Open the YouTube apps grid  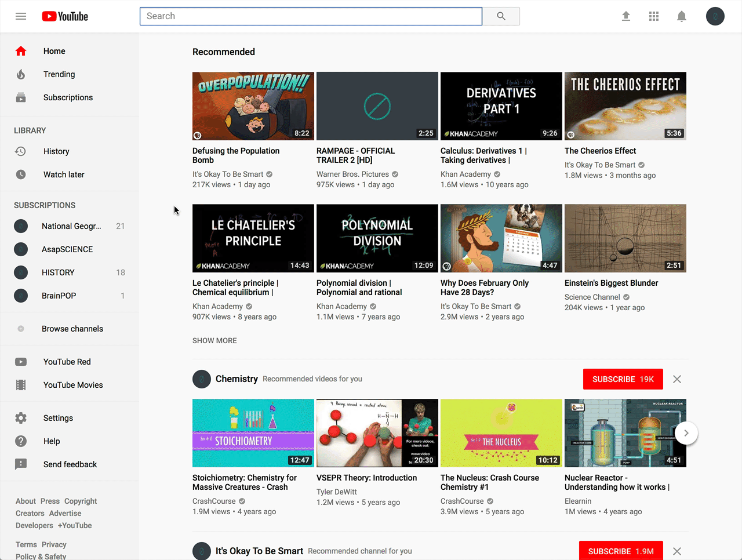click(x=654, y=16)
